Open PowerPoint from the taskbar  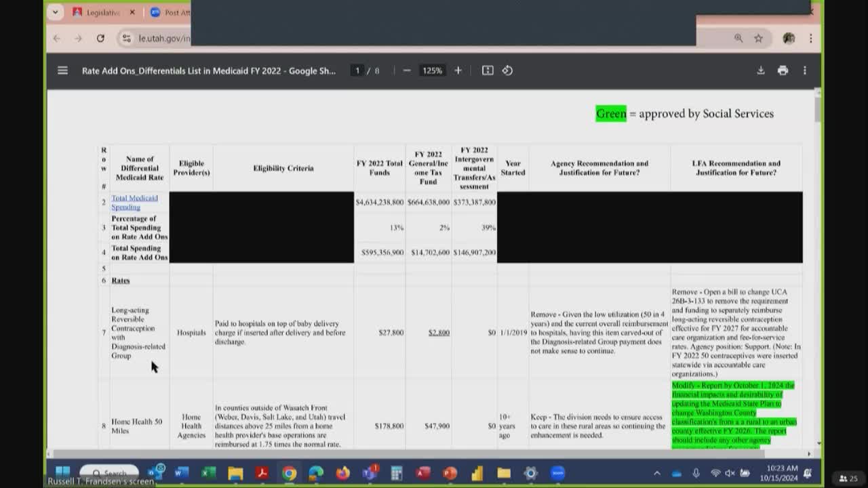(x=450, y=473)
